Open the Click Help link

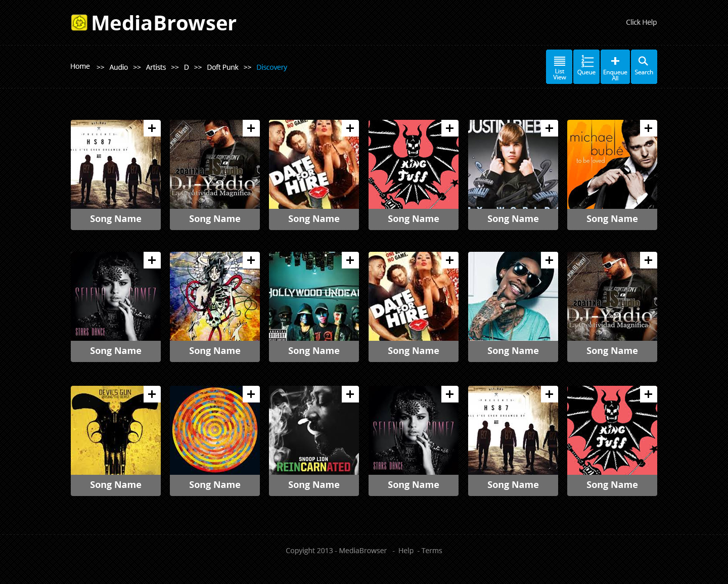tap(641, 22)
